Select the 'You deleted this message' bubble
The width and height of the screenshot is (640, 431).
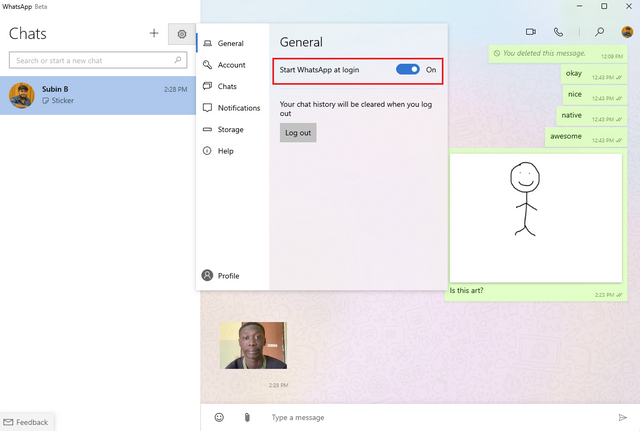tap(558, 53)
